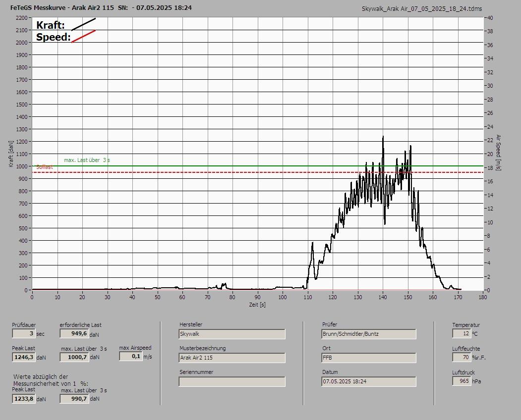Click the red Speed legend line
This screenshot has height=420, width=521.
point(83,36)
